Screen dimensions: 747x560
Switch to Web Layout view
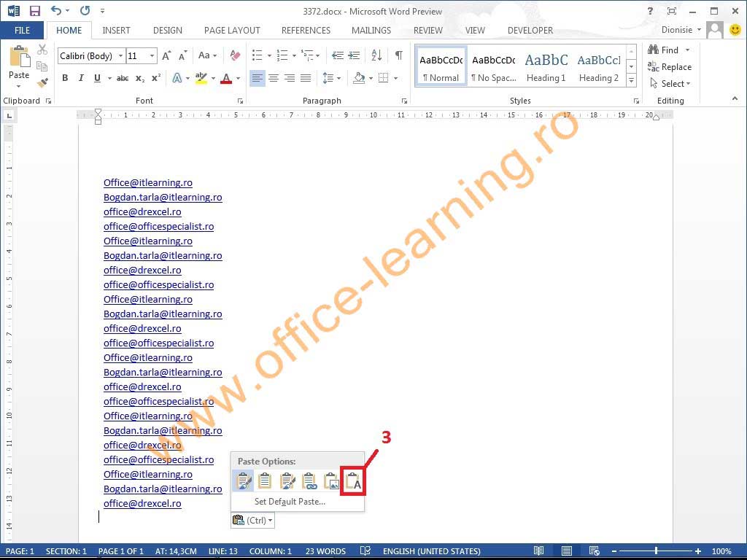594,551
